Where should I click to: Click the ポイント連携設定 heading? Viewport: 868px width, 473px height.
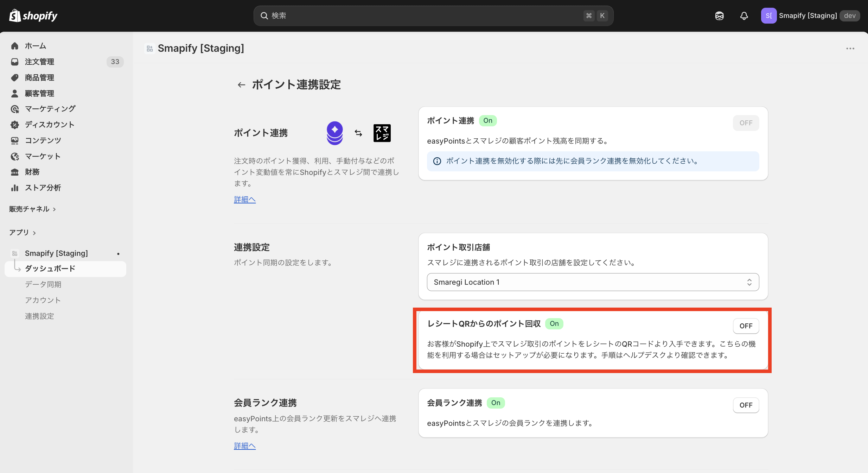click(x=296, y=85)
